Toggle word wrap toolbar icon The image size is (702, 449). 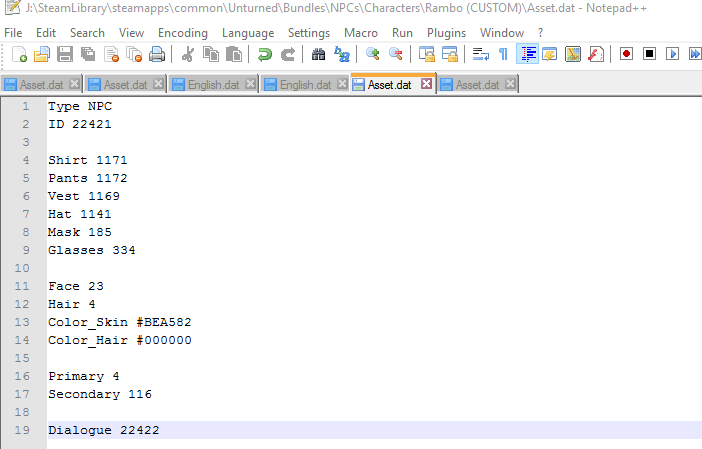click(480, 54)
